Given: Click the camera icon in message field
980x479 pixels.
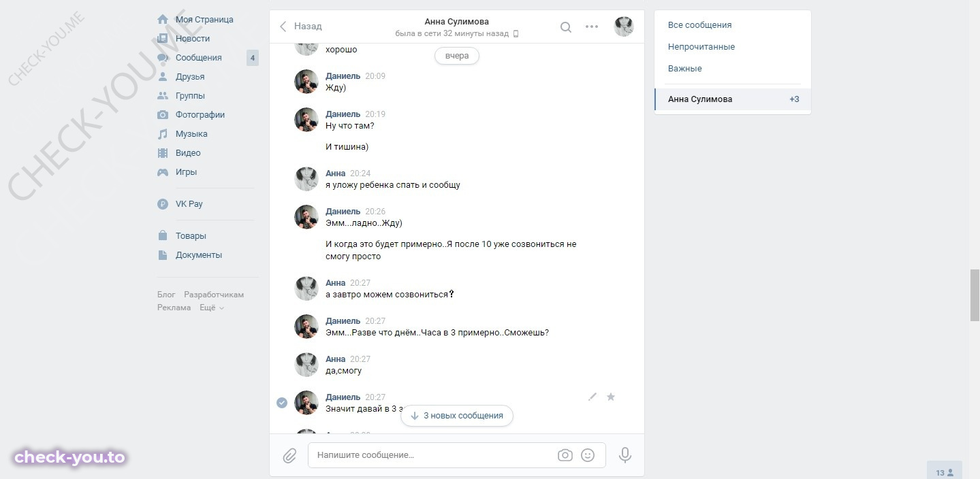Looking at the screenshot, I should pyautogui.click(x=565, y=455).
